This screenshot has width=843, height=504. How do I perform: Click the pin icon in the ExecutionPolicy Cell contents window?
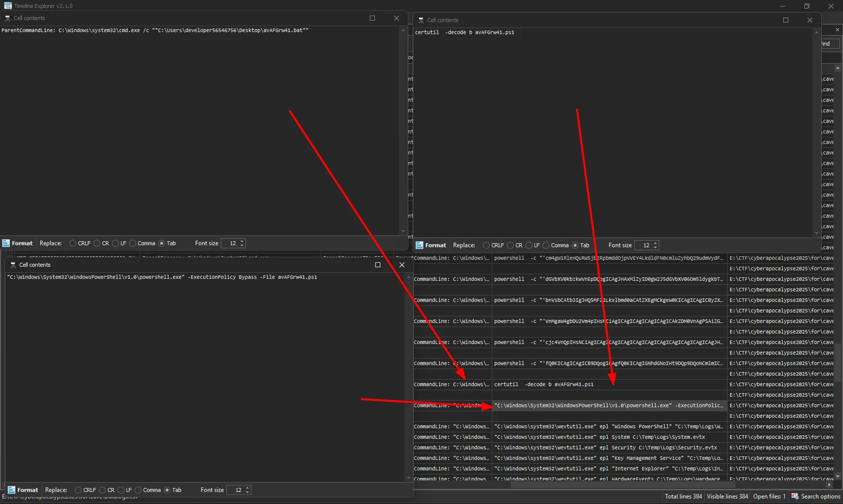pos(13,265)
